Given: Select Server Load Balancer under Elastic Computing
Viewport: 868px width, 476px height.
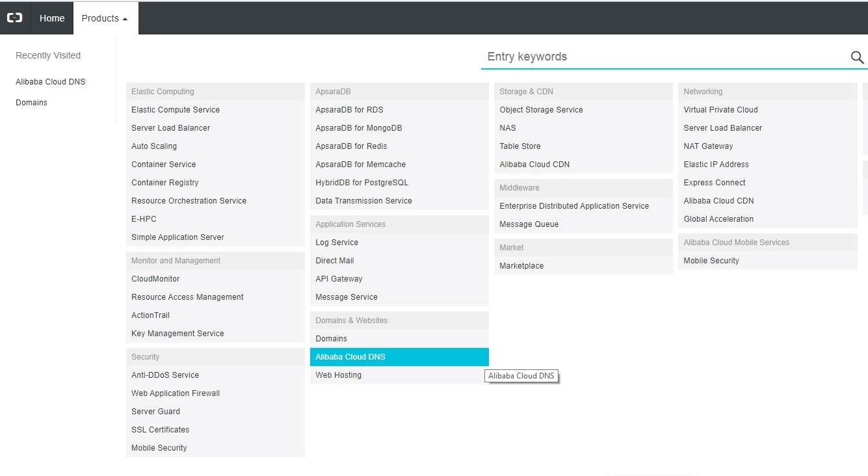Looking at the screenshot, I should tap(215, 128).
